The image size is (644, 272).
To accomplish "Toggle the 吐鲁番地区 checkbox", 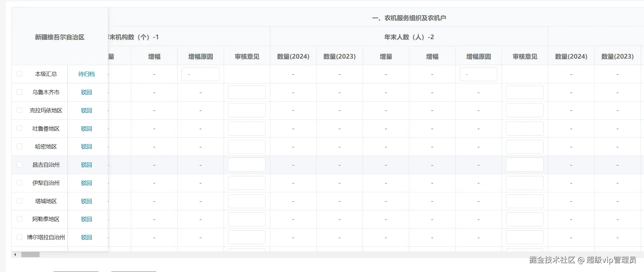I will tap(19, 128).
